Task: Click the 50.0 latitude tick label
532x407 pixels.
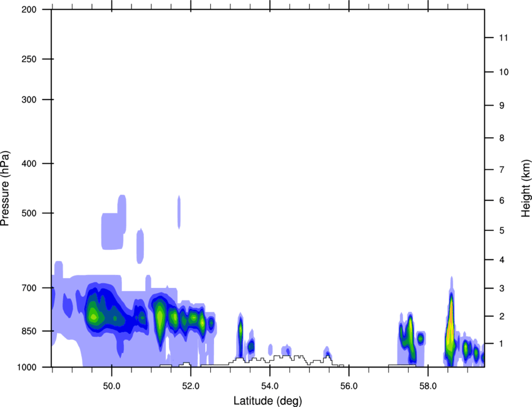Action: coord(111,386)
